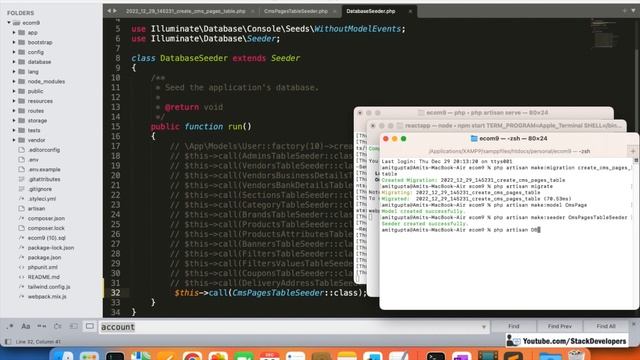
Task: Open the .gitignore file
Action: 40,189
